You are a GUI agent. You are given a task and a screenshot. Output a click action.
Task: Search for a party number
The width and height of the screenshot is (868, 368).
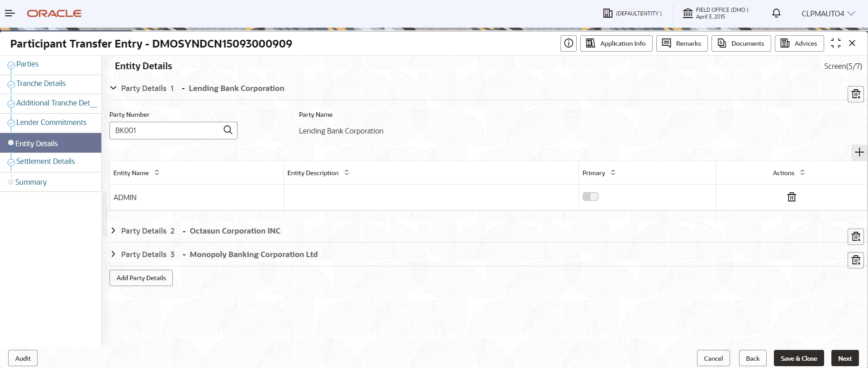point(228,130)
